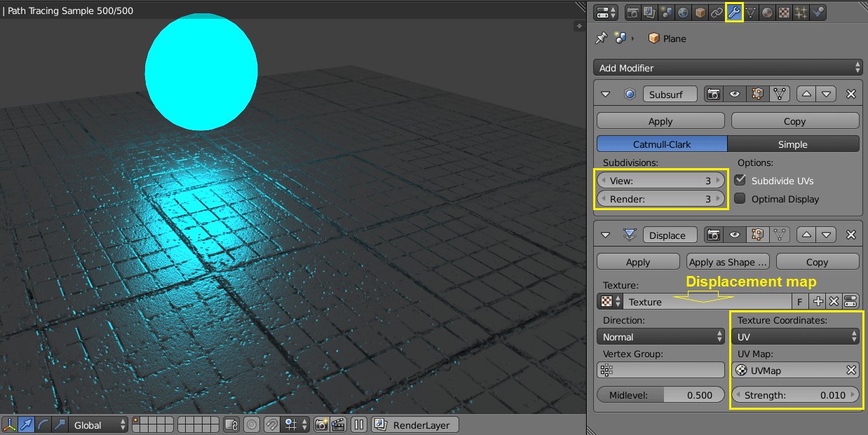The height and width of the screenshot is (435, 868).
Task: Open the World properties tab
Action: pos(683,13)
